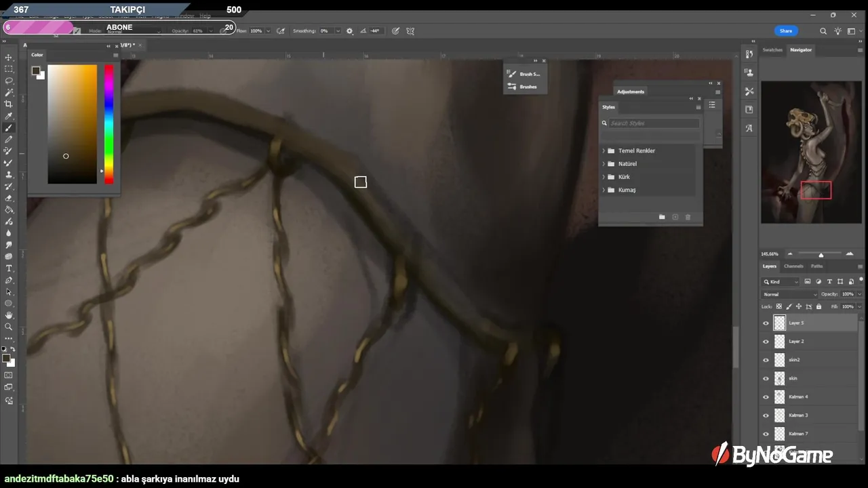Select the Pen tool
Viewport: 868px width, 488px height.
point(9,280)
